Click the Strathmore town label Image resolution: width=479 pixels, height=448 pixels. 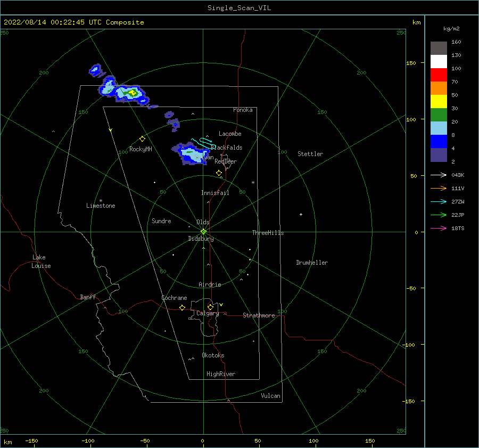[259, 315]
